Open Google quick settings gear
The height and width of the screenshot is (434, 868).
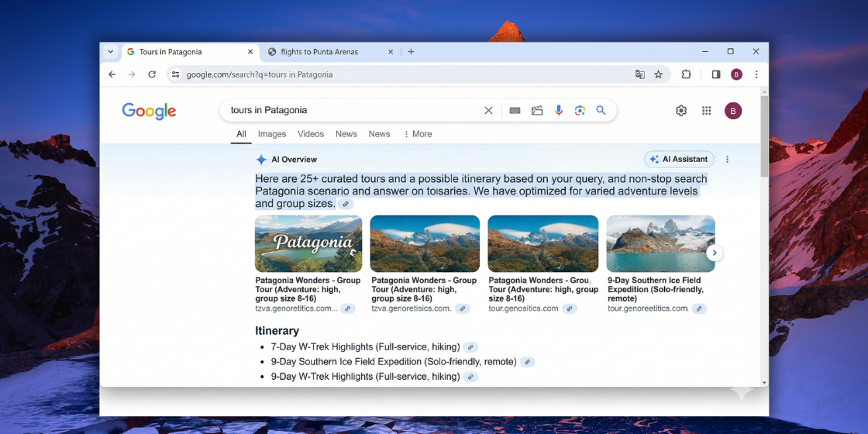click(x=681, y=111)
